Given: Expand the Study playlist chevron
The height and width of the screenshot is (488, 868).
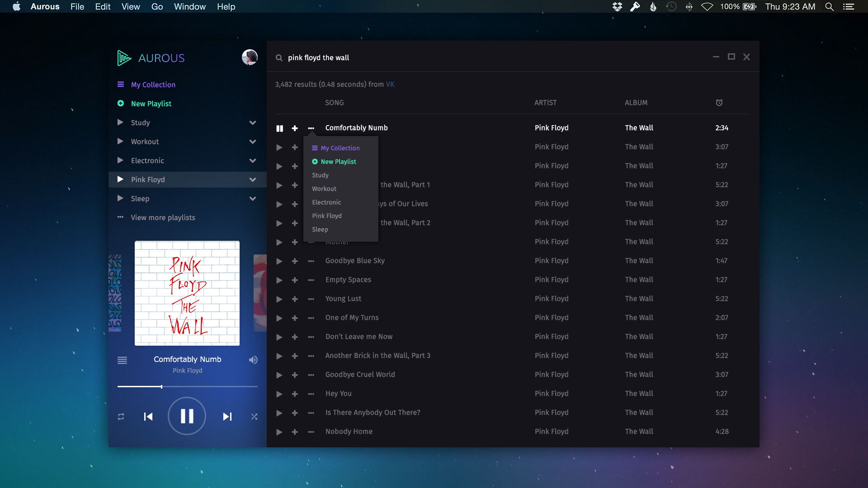Looking at the screenshot, I should click(253, 123).
